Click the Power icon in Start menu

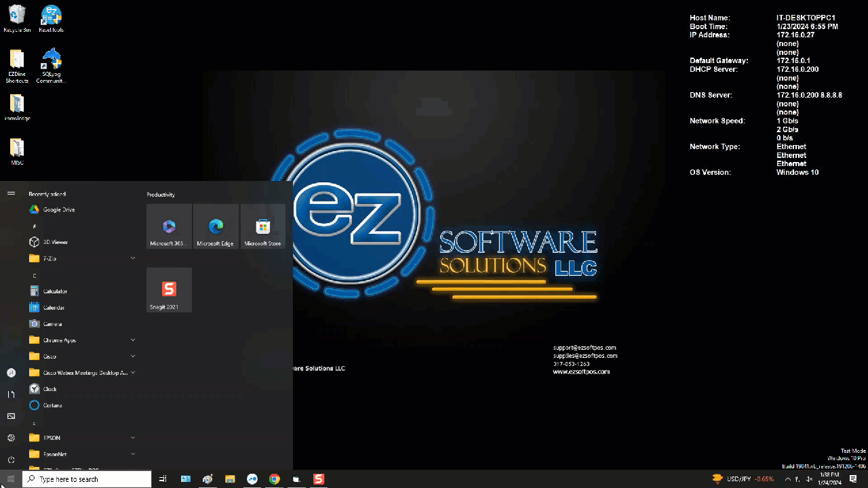pos(11,460)
